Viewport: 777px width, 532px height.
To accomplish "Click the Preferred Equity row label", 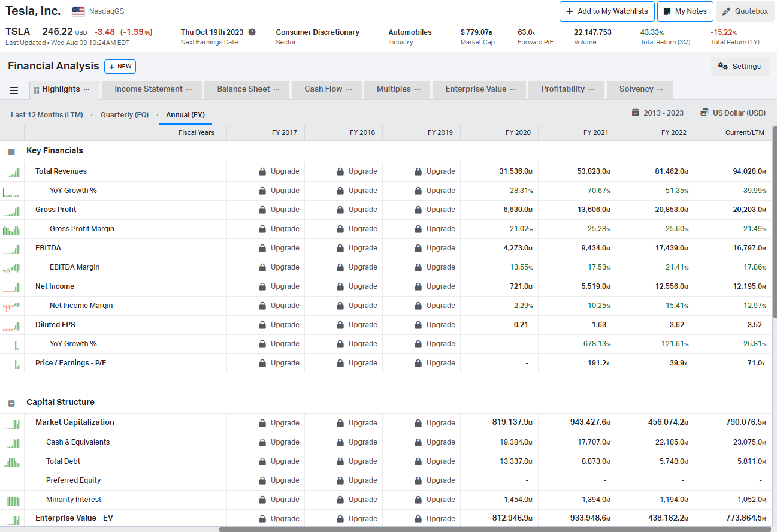I will tap(74, 480).
